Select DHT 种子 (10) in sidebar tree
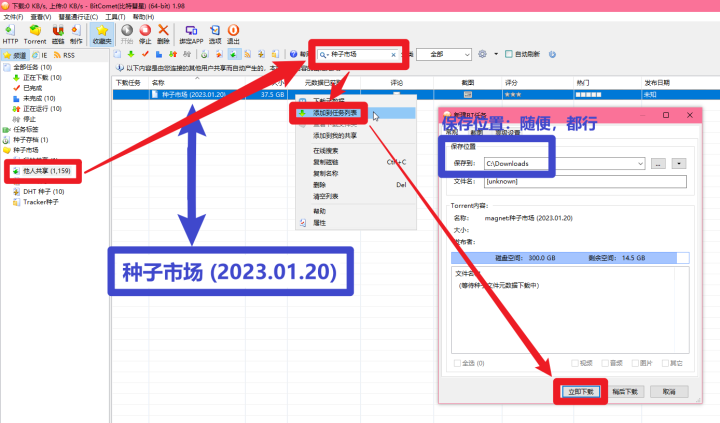This screenshot has height=423, width=720. (44, 192)
